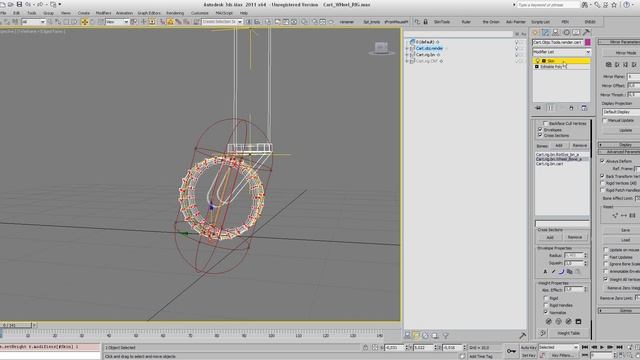
Task: Open the Default Display projection dropdown
Action: click(621, 112)
